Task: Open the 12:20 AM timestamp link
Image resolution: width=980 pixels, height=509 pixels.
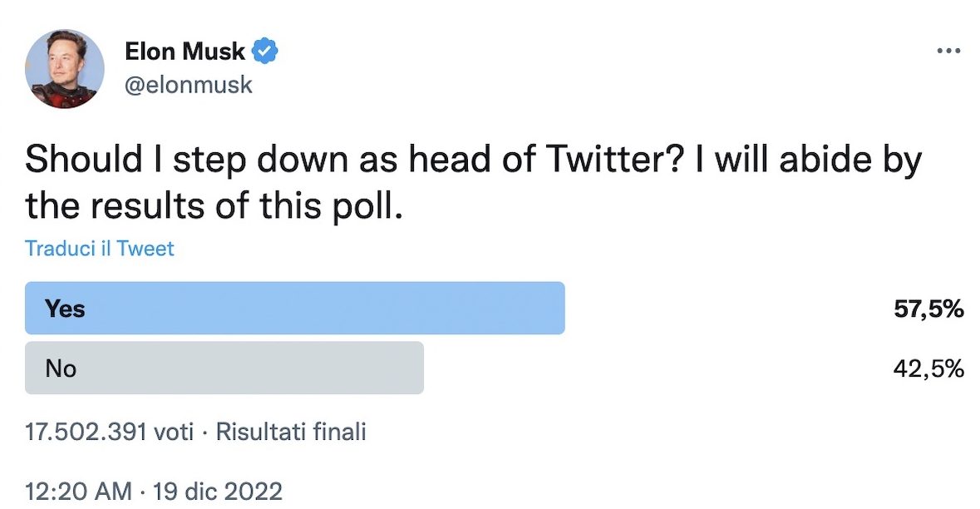Action: [78, 491]
